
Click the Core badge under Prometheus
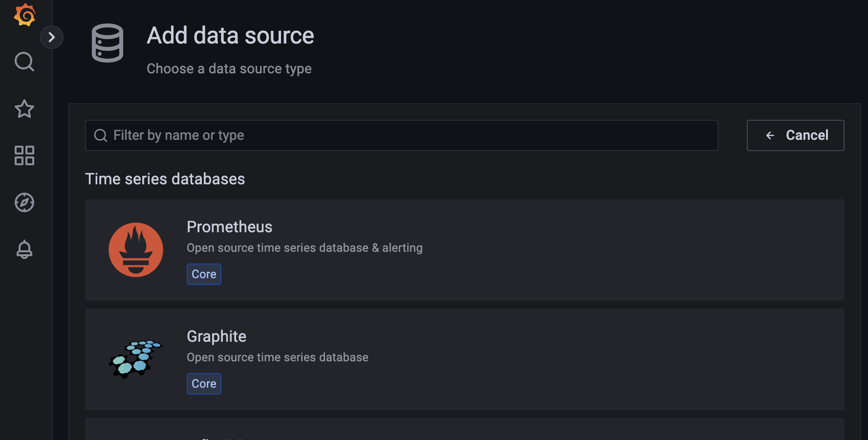point(204,274)
